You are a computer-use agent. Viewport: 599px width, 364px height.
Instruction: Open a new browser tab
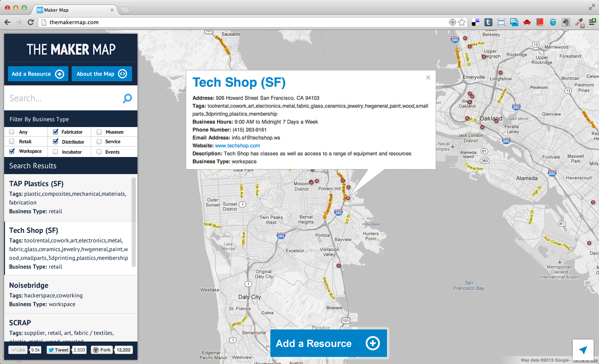pyautogui.click(x=125, y=10)
